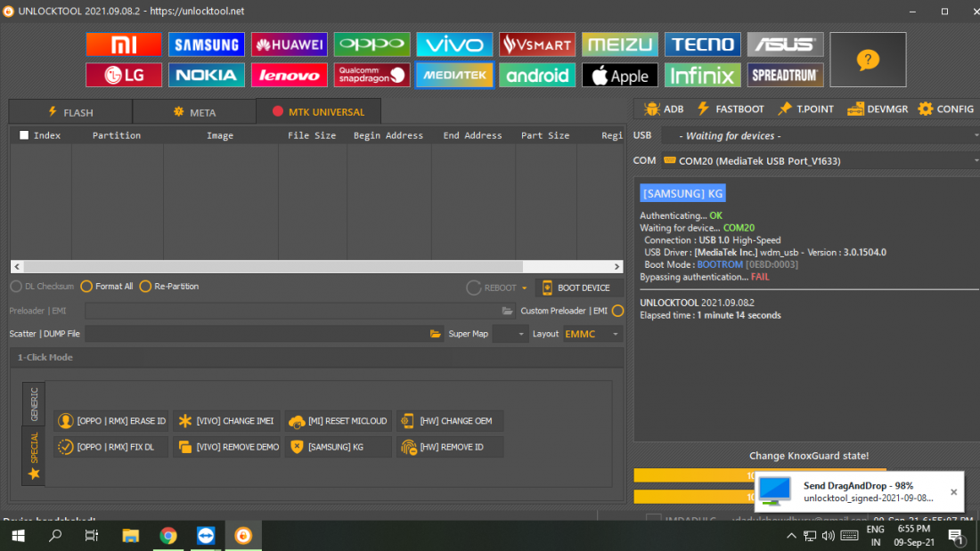Open DEVMGR device manager
The height and width of the screenshot is (551, 980).
coord(878,109)
